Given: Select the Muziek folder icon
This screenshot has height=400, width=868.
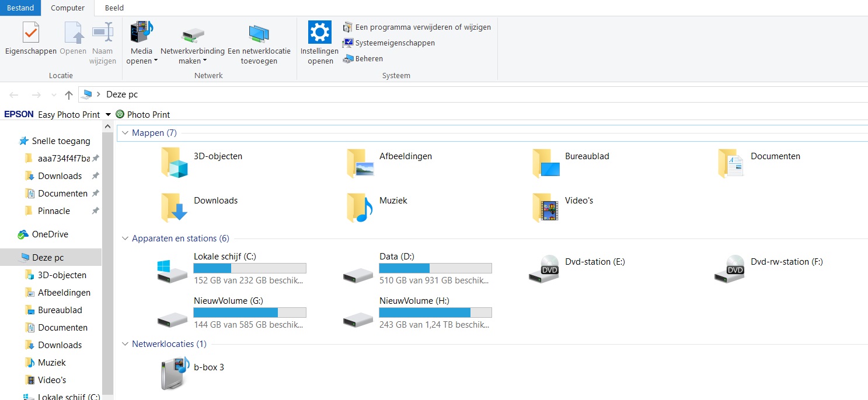Looking at the screenshot, I should (x=360, y=208).
